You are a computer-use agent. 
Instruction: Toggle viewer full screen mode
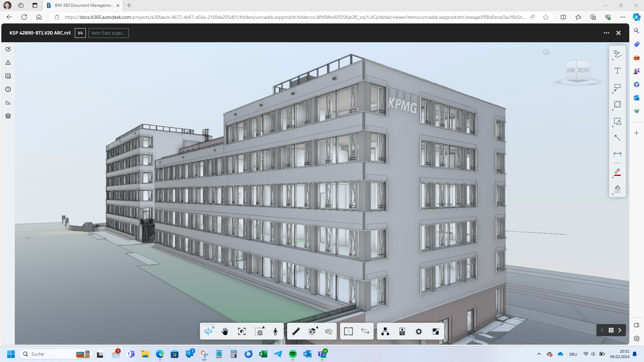(435, 331)
